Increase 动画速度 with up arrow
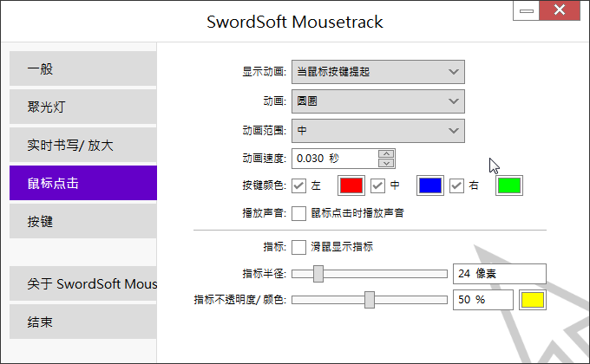The width and height of the screenshot is (590, 364). tap(386, 153)
